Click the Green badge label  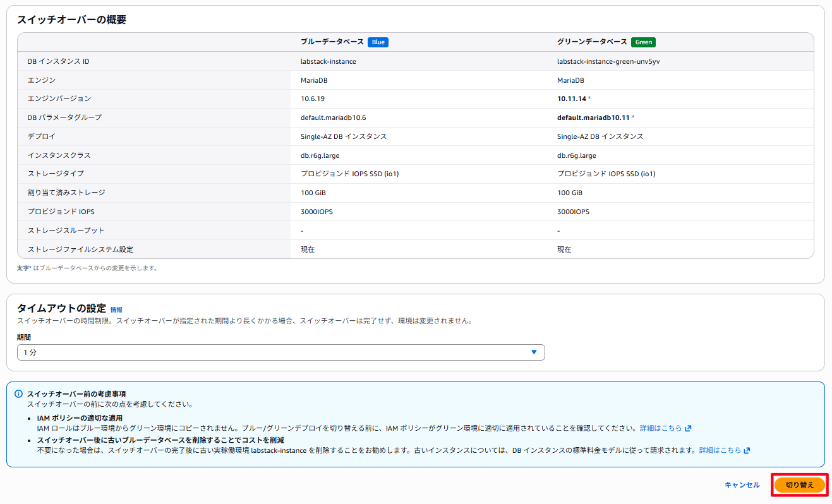click(x=643, y=42)
